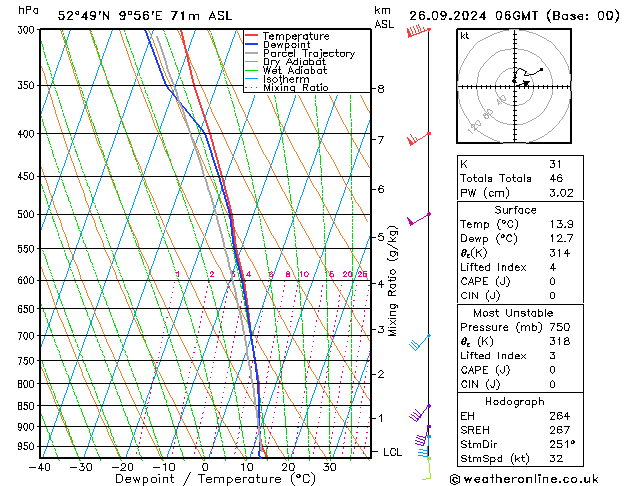The width and height of the screenshot is (629, 486).
Task: Click the 0 temperature axis label
Action: (205, 467)
